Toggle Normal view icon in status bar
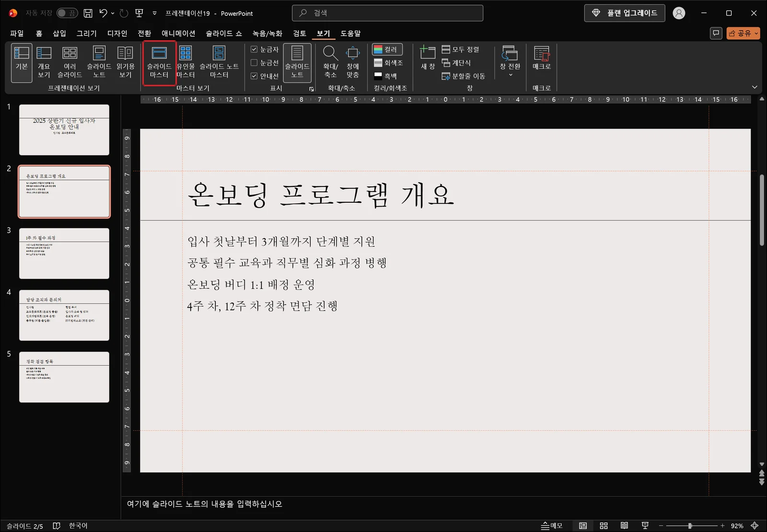Screen dimensions: 767x532 coord(583,526)
